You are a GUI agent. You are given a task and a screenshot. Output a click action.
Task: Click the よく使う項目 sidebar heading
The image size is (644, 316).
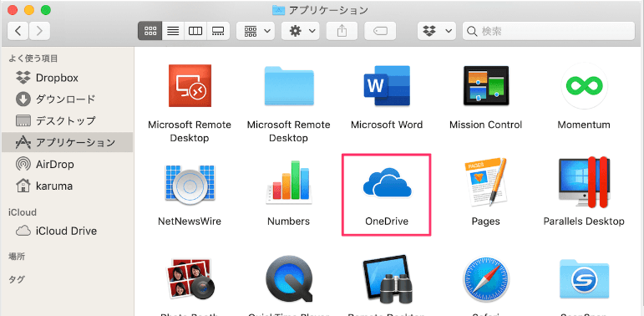coord(33,59)
